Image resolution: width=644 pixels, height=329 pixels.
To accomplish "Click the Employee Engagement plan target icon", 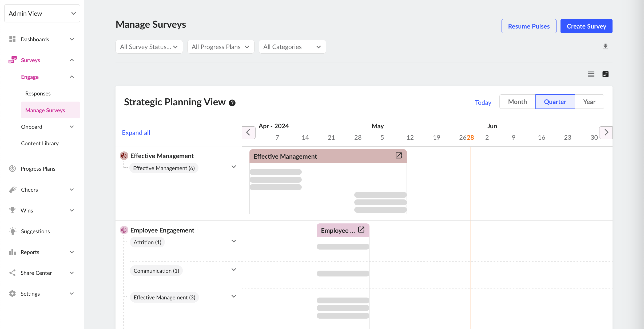I will pyautogui.click(x=124, y=230).
